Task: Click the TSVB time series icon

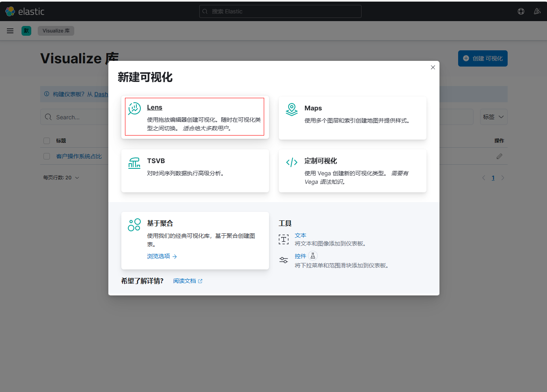Action: point(134,163)
